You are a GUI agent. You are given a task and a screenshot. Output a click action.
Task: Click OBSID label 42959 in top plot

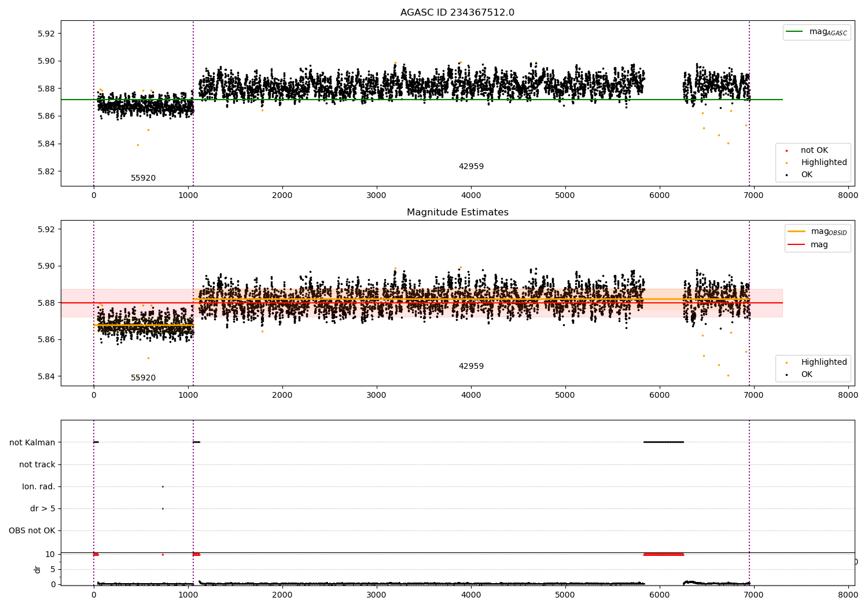click(471, 167)
